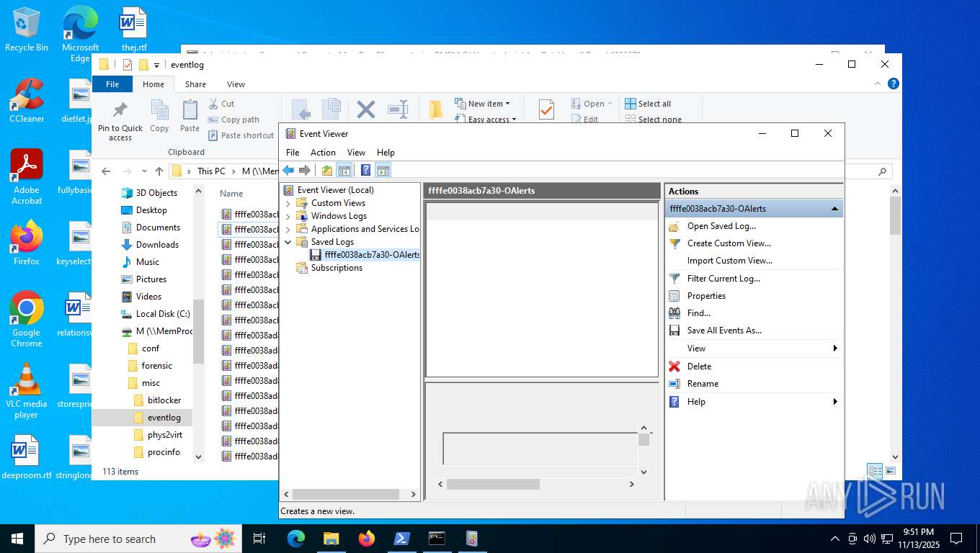The height and width of the screenshot is (553, 980).
Task: Open the Recycle Bin desktop icon
Action: [x=27, y=30]
